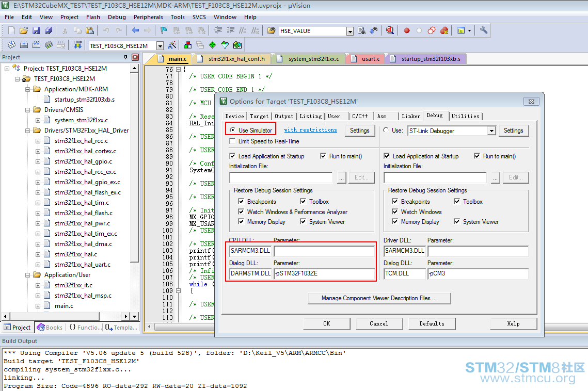Insert bookmark flag icon

pos(164,31)
